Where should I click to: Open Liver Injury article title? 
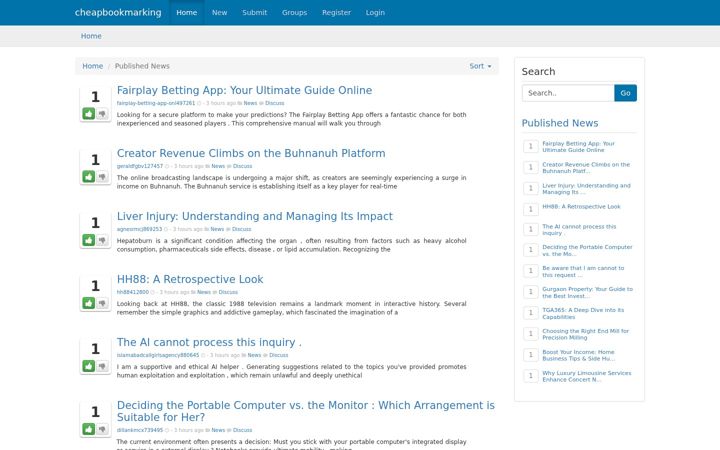(254, 216)
